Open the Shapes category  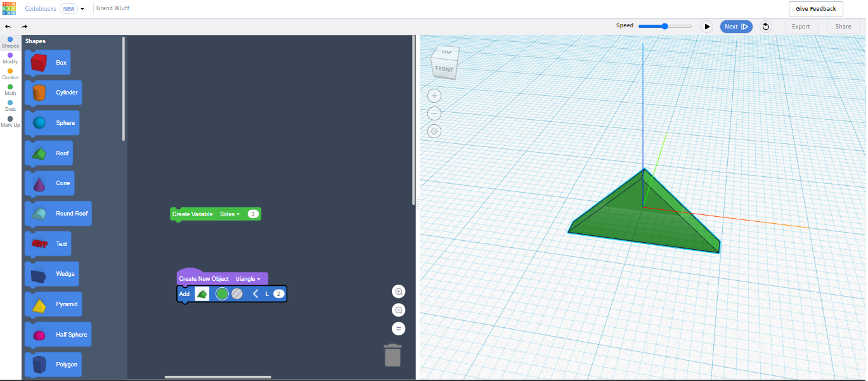point(10,42)
